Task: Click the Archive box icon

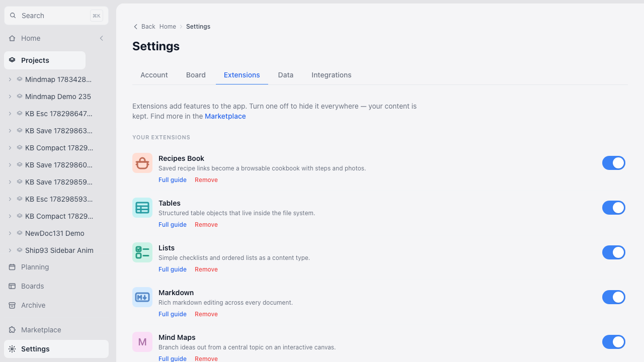Action: [x=12, y=305]
